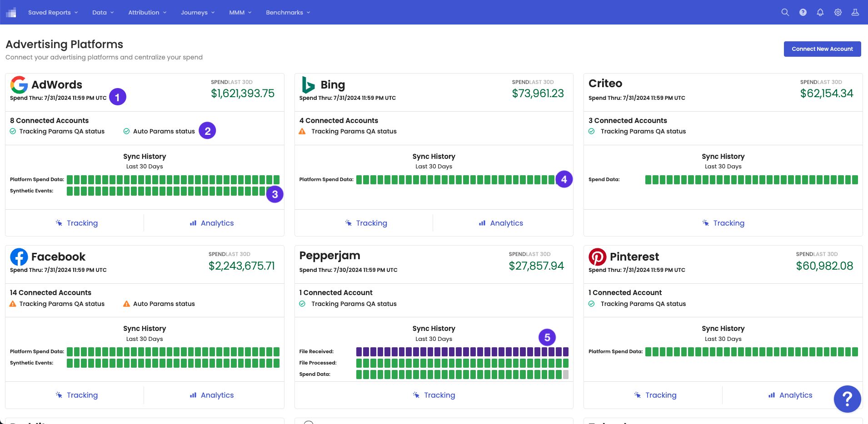868x424 pixels.
Task: Open the settings gear icon
Action: pos(838,12)
